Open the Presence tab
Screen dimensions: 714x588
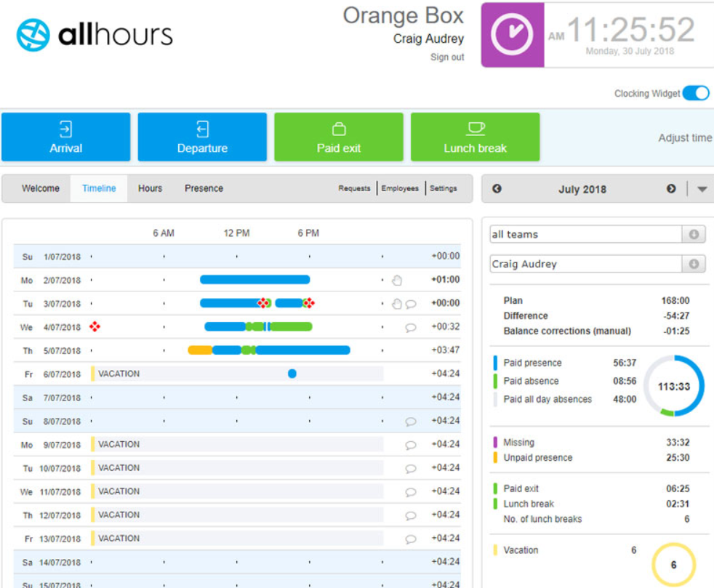[204, 188]
